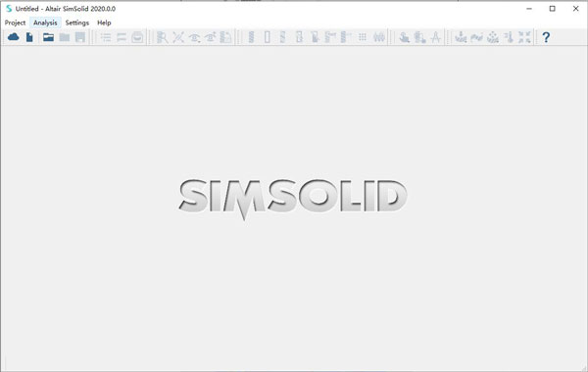Click the four-arrows fit view icon
The image size is (588, 372).
click(x=524, y=37)
